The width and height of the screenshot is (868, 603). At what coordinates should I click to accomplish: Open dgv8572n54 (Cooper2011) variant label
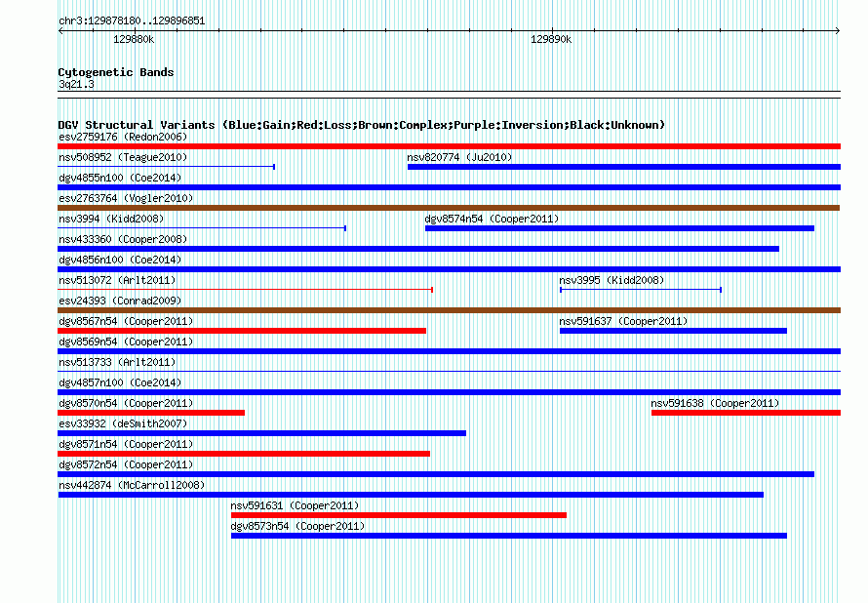[126, 464]
